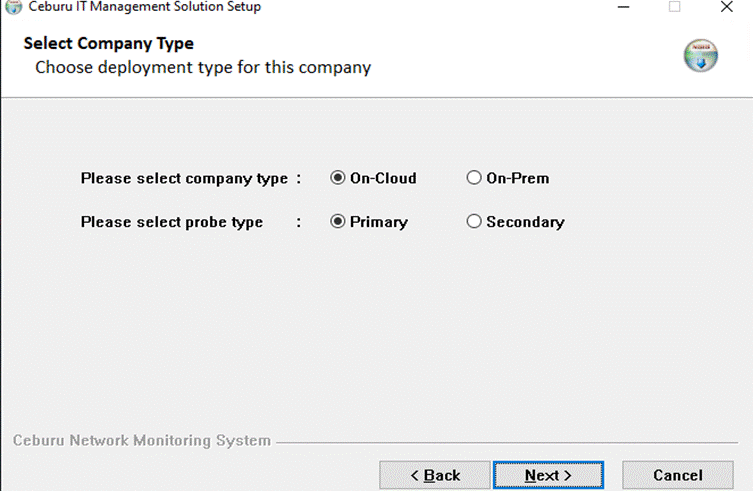Minimize the setup window
753x491 pixels.
[x=623, y=7]
